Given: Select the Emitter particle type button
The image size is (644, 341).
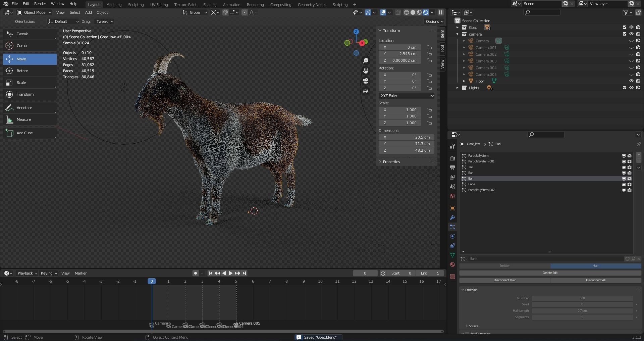Looking at the screenshot, I should 504,266.
